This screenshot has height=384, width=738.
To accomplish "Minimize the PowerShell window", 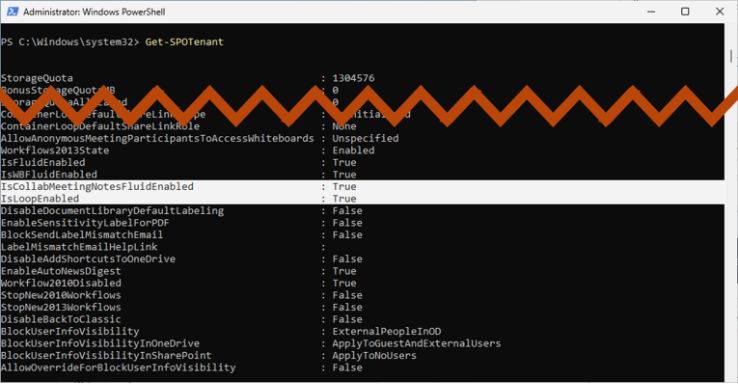I will [651, 12].
